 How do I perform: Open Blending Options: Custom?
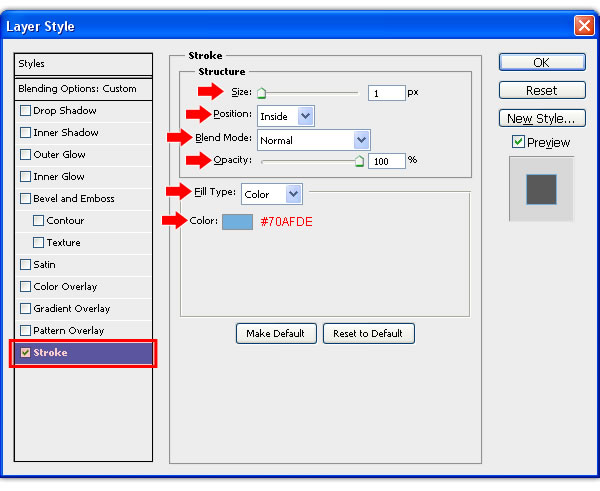point(83,89)
